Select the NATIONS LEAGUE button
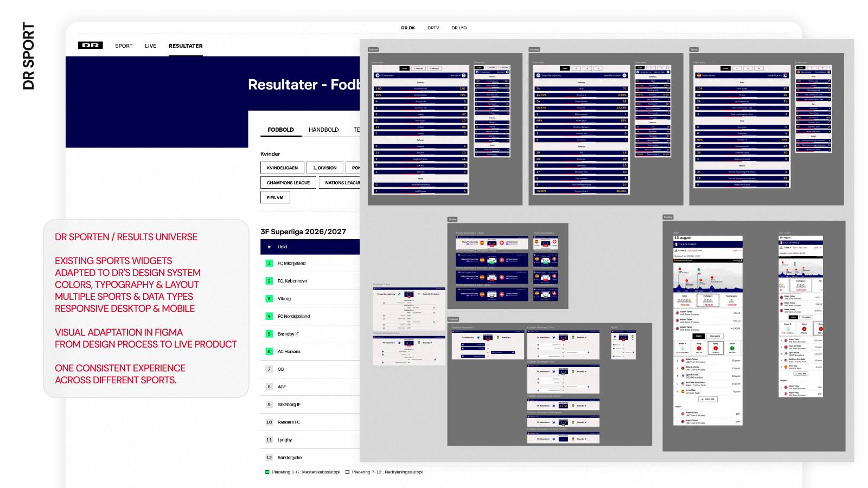Viewport: 868px width, 488px height. point(340,183)
